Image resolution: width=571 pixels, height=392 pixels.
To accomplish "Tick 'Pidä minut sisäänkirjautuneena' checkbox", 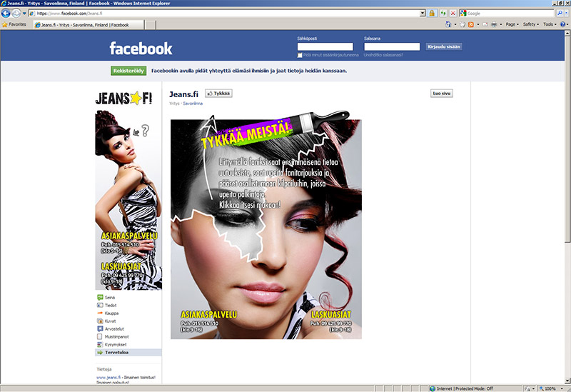I will [x=300, y=55].
